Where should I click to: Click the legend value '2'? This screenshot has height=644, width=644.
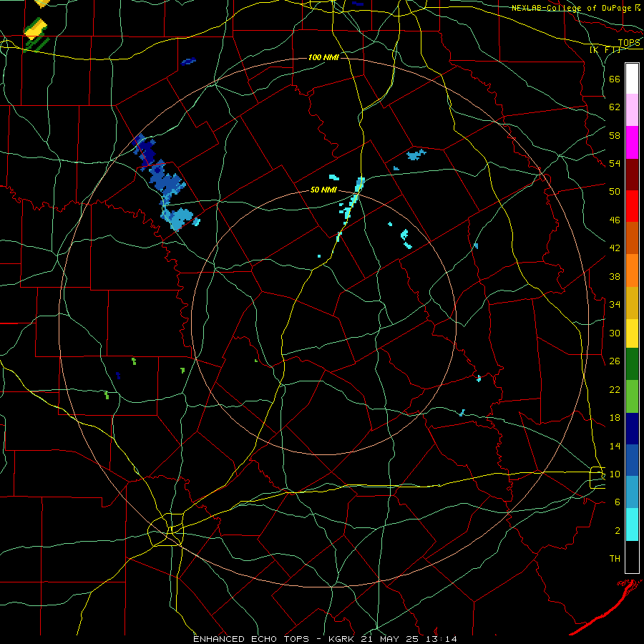(618, 531)
